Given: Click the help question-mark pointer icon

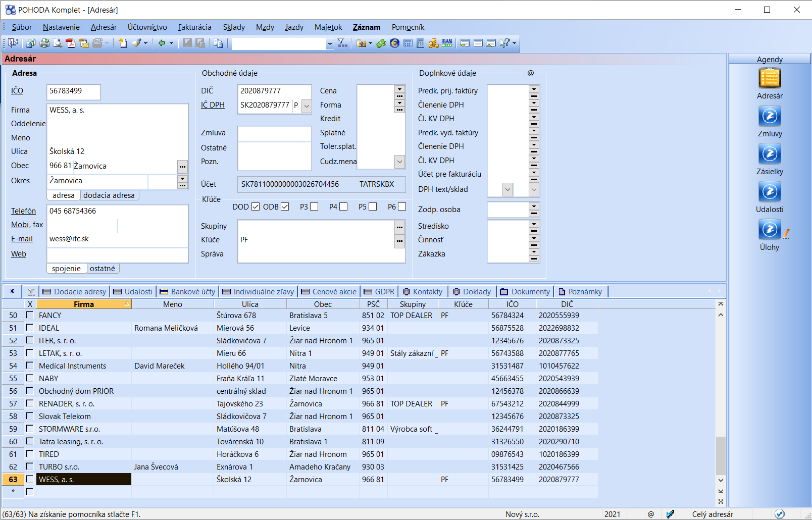Looking at the screenshot, I should (505, 43).
